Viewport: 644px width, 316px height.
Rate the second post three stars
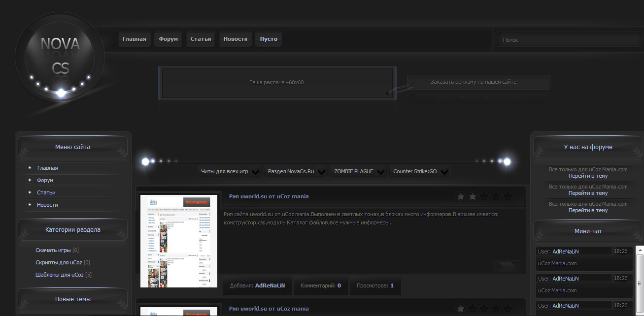pyautogui.click(x=484, y=309)
